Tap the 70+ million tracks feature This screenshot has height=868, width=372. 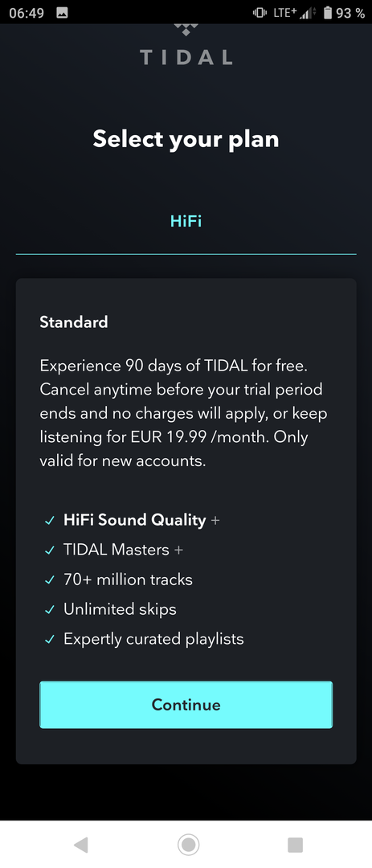(x=128, y=579)
